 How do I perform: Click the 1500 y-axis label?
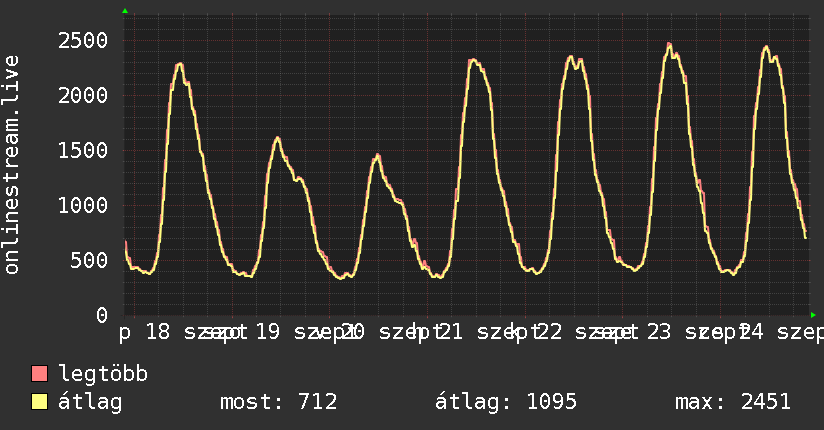(83, 150)
